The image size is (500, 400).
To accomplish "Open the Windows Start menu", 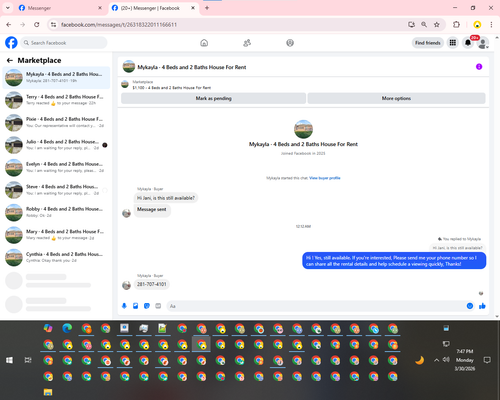I will coord(9,360).
